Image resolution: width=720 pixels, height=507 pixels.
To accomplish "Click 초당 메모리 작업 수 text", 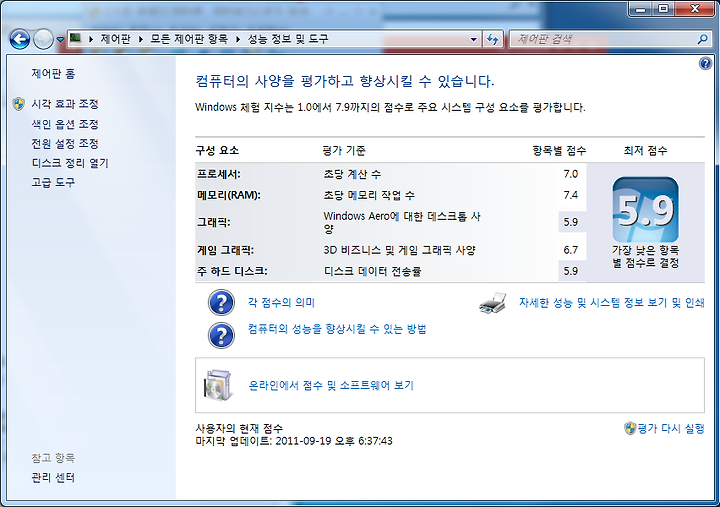I will (369, 195).
